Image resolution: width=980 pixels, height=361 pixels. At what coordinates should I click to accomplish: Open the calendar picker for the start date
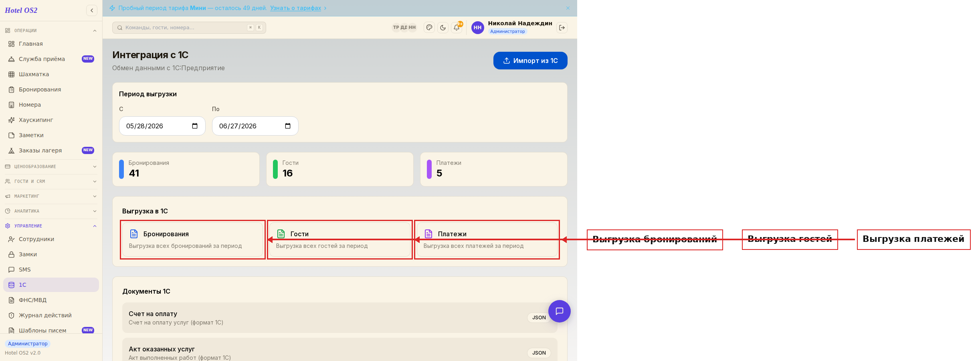pyautogui.click(x=195, y=126)
